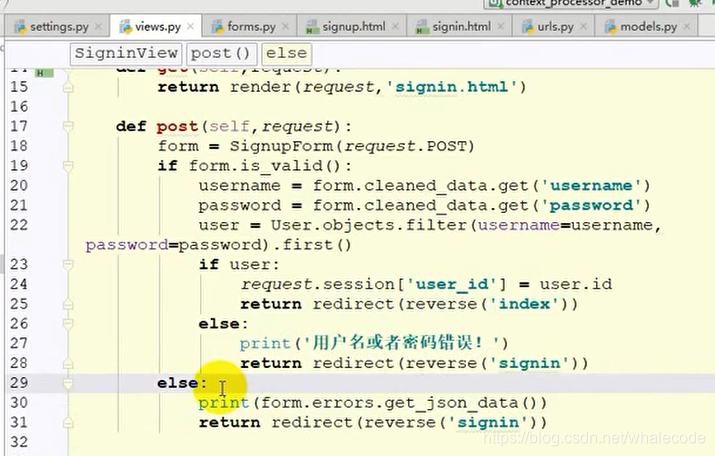
Task: Open the context_processor_demo run configuration dropdown
Action: coord(573,4)
